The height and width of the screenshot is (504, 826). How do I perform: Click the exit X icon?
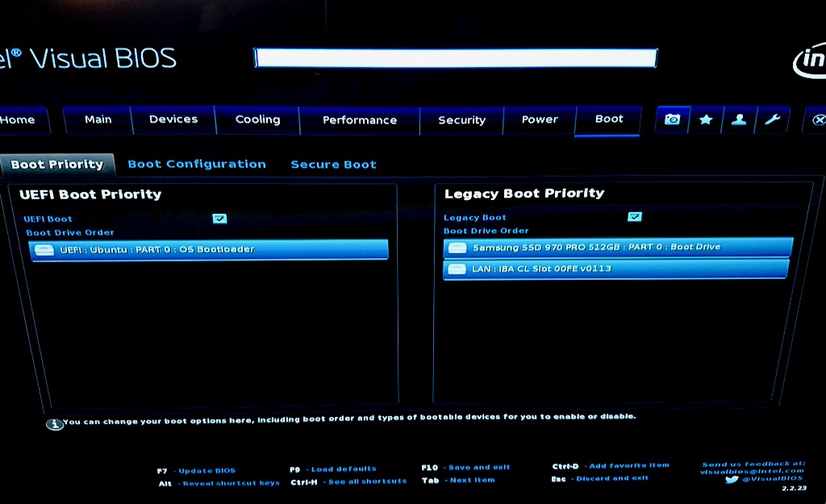(818, 120)
